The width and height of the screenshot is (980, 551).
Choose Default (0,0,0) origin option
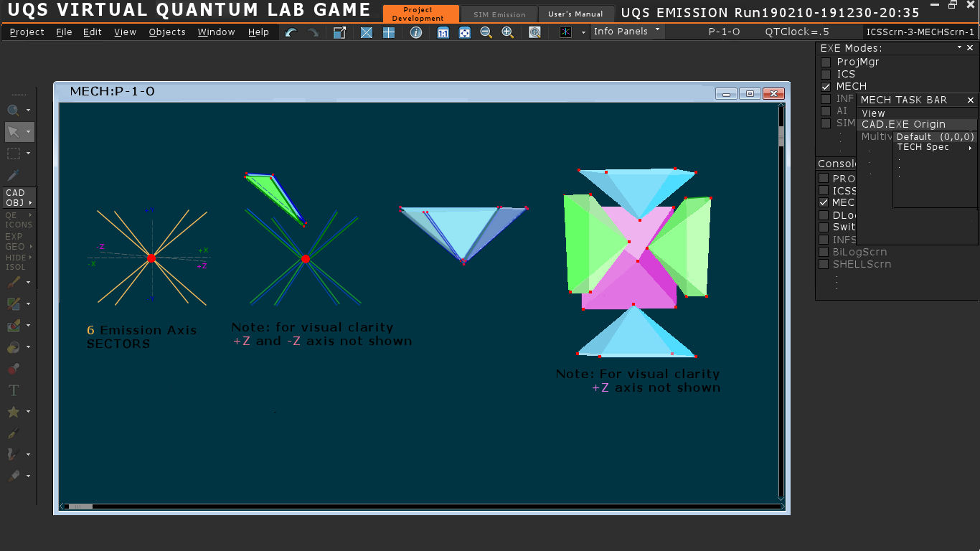pos(935,136)
